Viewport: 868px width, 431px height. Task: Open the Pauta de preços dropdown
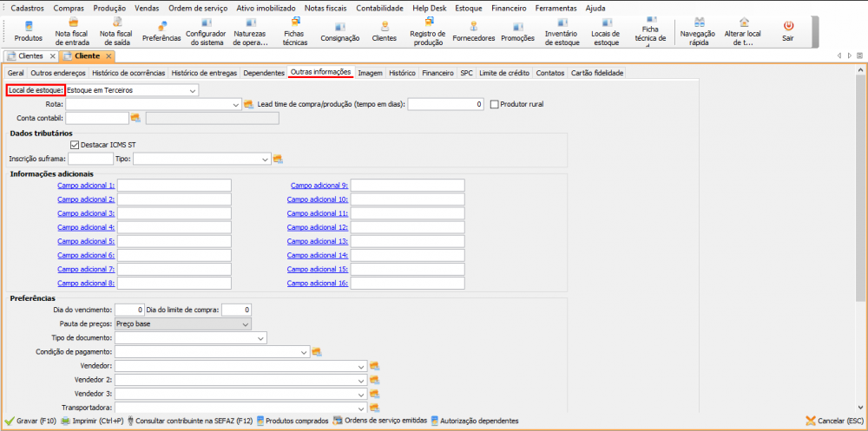(246, 324)
